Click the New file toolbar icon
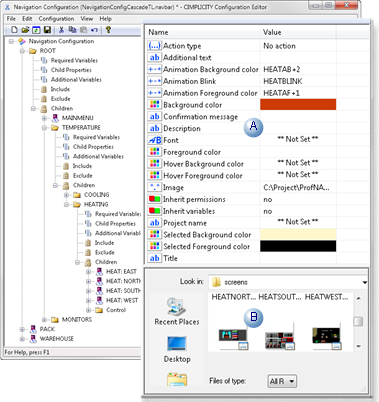 pos(14,30)
